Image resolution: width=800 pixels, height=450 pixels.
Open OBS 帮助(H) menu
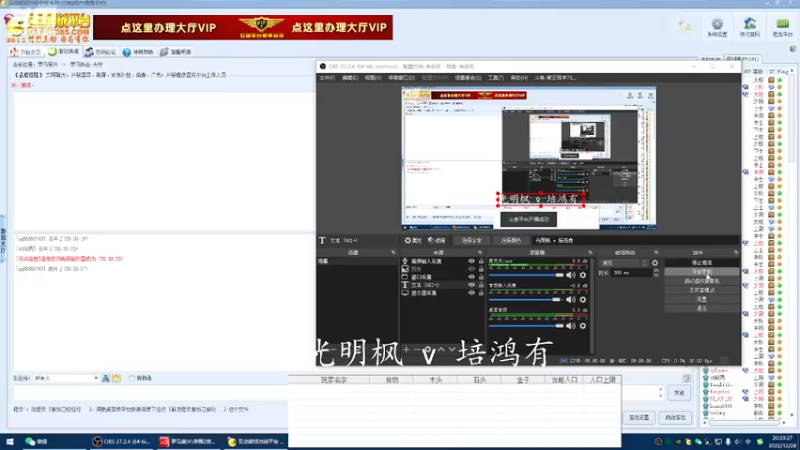(519, 78)
